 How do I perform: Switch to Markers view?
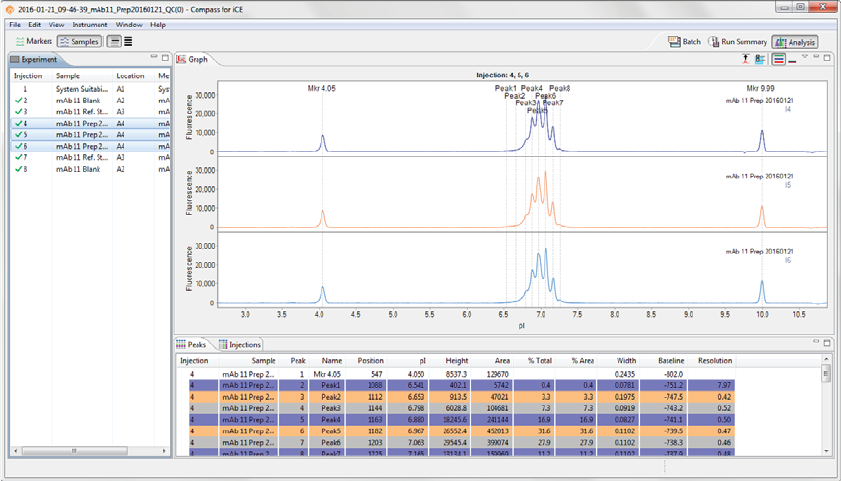(x=35, y=42)
